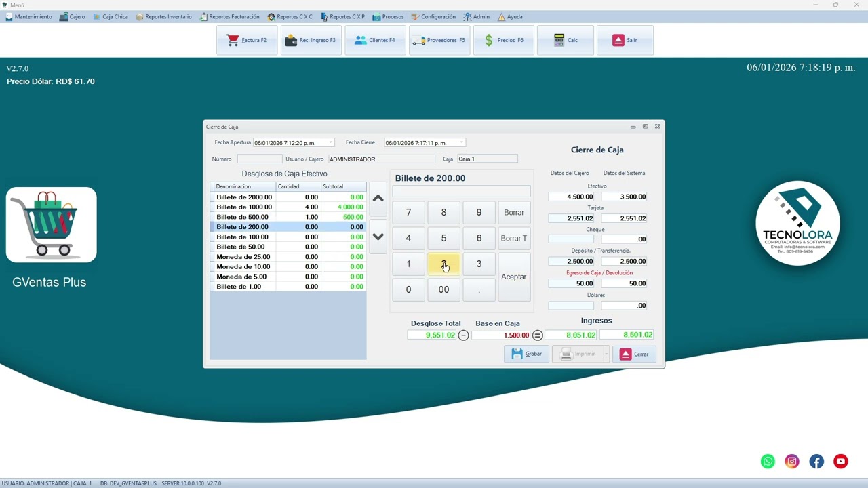The width and height of the screenshot is (868, 488).
Task: Click the WhatsApp icon
Action: pyautogui.click(x=768, y=462)
